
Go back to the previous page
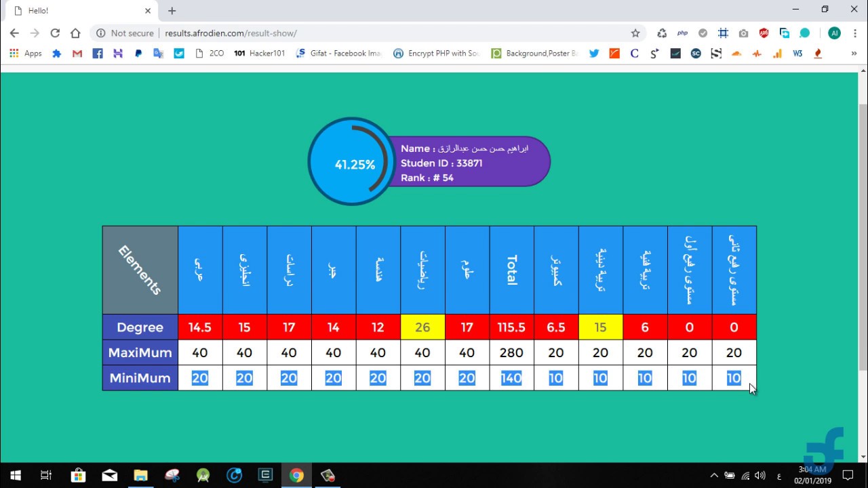tap(14, 33)
